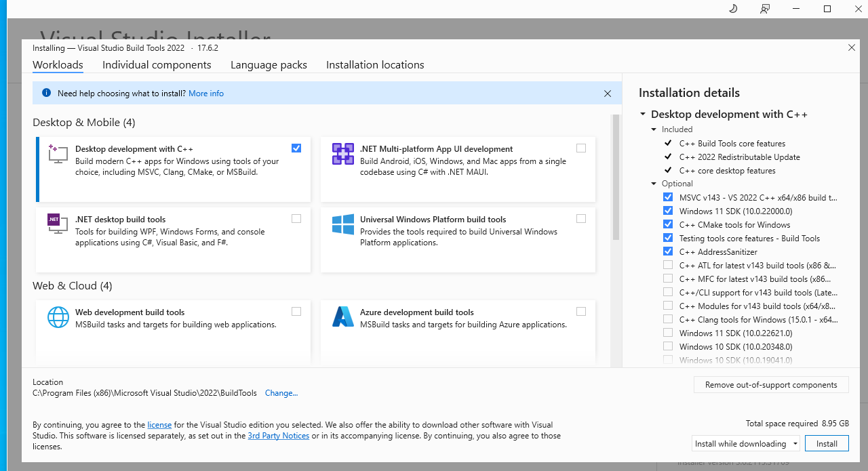Click the Desktop development with C++ workload icon
The width and height of the screenshot is (868, 471).
pyautogui.click(x=58, y=154)
